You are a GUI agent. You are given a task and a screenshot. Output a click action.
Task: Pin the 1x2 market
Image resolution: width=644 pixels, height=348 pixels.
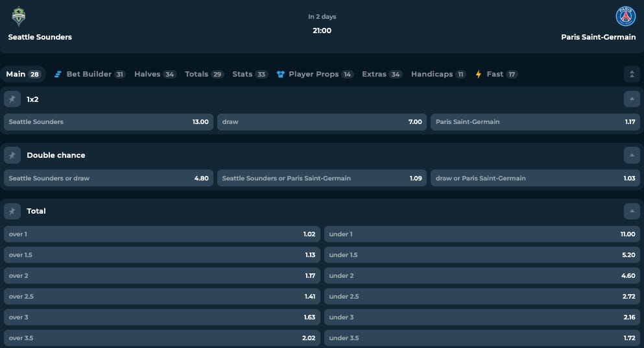pos(12,99)
